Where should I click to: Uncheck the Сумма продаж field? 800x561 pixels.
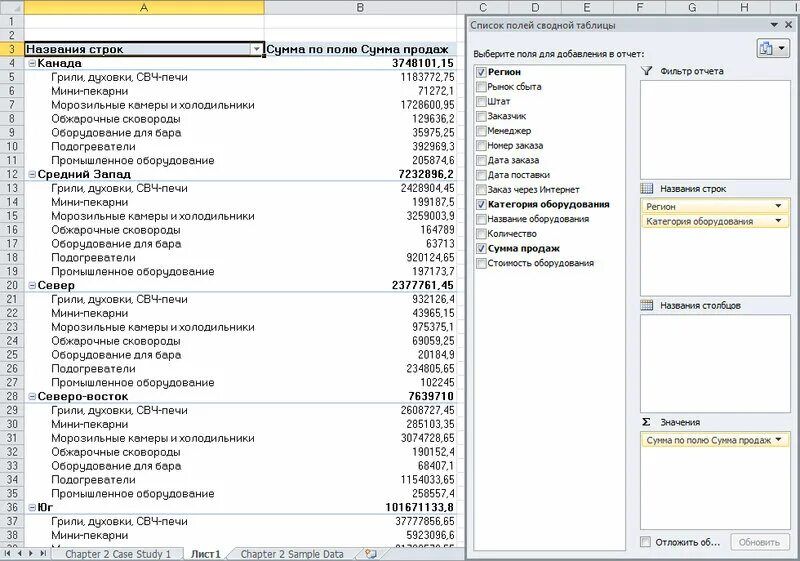[481, 249]
